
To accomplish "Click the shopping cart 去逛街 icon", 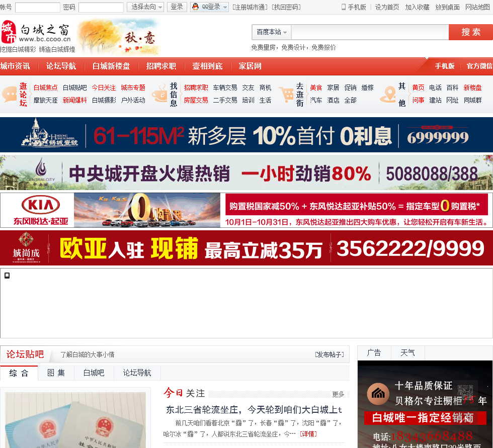I will 286,94.
